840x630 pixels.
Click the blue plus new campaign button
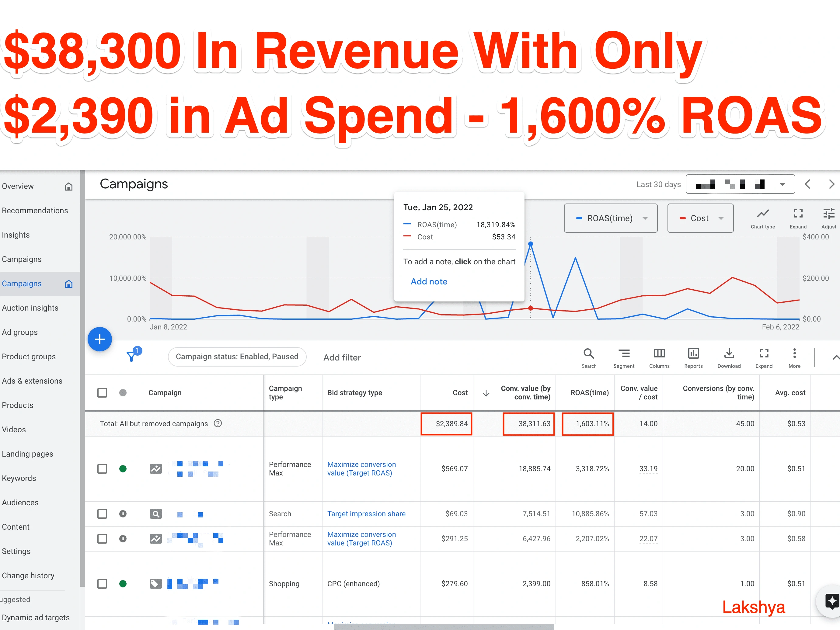(99, 339)
